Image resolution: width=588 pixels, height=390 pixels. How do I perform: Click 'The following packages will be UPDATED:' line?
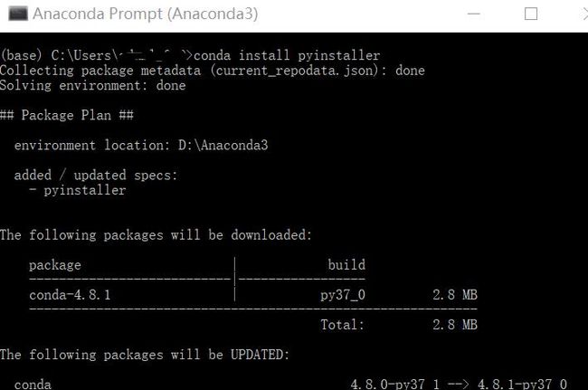point(145,355)
